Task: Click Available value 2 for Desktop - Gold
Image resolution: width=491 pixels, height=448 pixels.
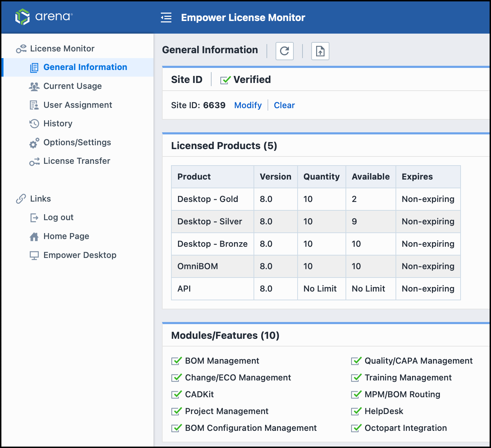Action: (x=371, y=199)
